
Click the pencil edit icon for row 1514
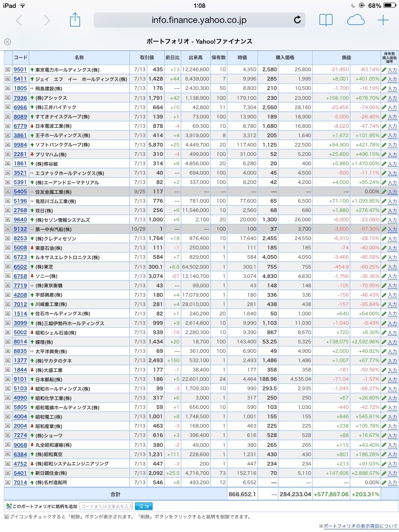tap(384, 313)
